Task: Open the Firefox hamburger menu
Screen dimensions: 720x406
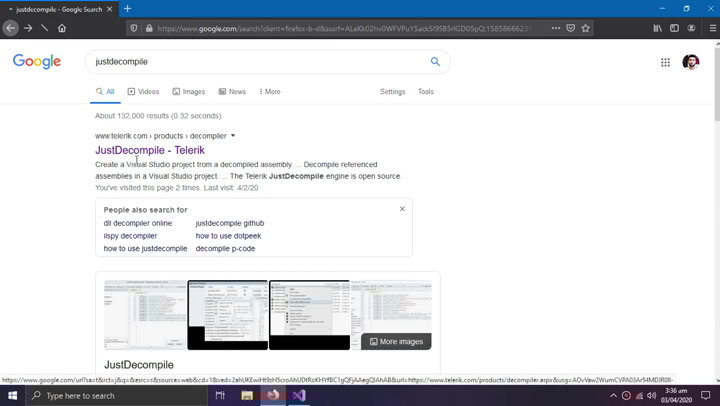Action: point(713,28)
